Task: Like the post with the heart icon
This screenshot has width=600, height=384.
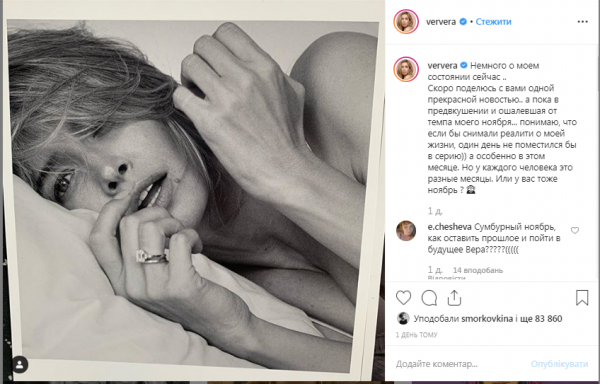Action: 403,298
